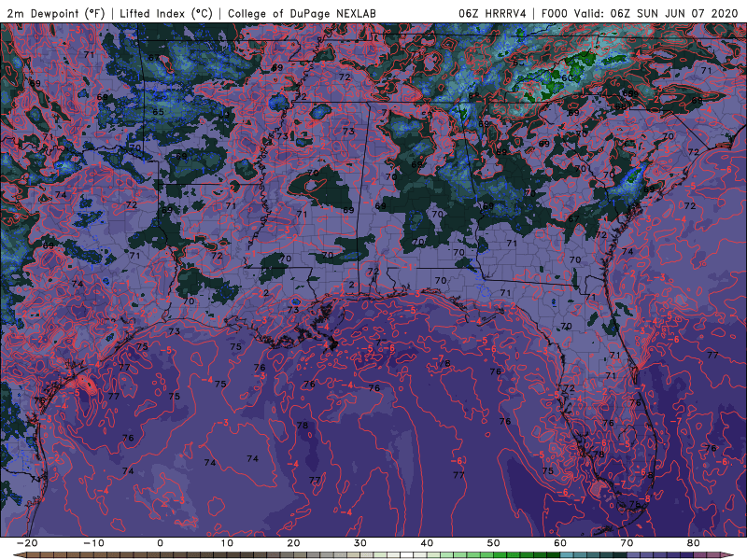The width and height of the screenshot is (747, 560).
Task: Click the "F000 Valid: 06Z SUN JUN 07 2020" text
Action: pyautogui.click(x=640, y=13)
